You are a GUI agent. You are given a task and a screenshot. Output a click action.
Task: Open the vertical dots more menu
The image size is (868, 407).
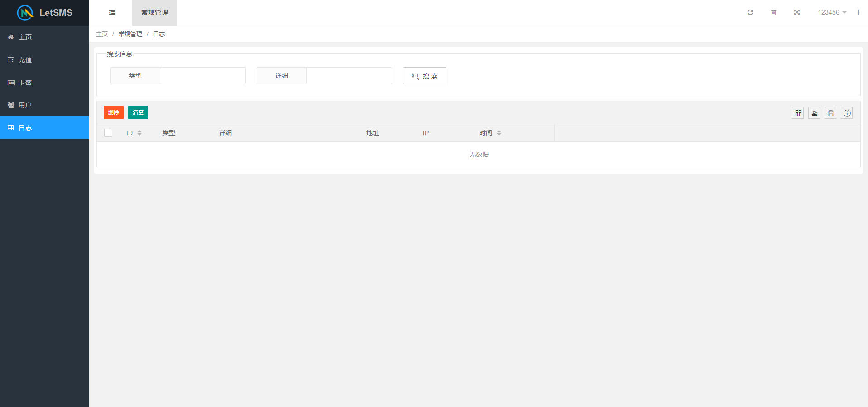pyautogui.click(x=858, y=12)
